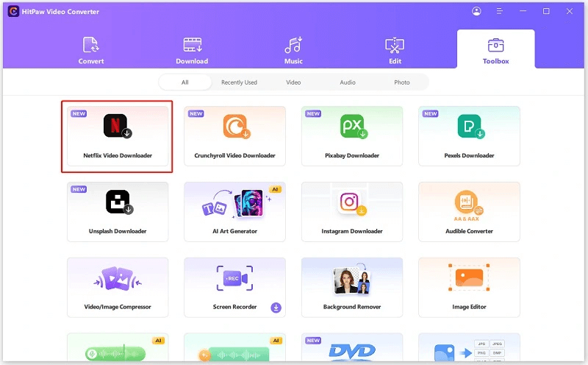Open the Video/Image Compressor
This screenshot has height=365, width=588.
(x=117, y=288)
